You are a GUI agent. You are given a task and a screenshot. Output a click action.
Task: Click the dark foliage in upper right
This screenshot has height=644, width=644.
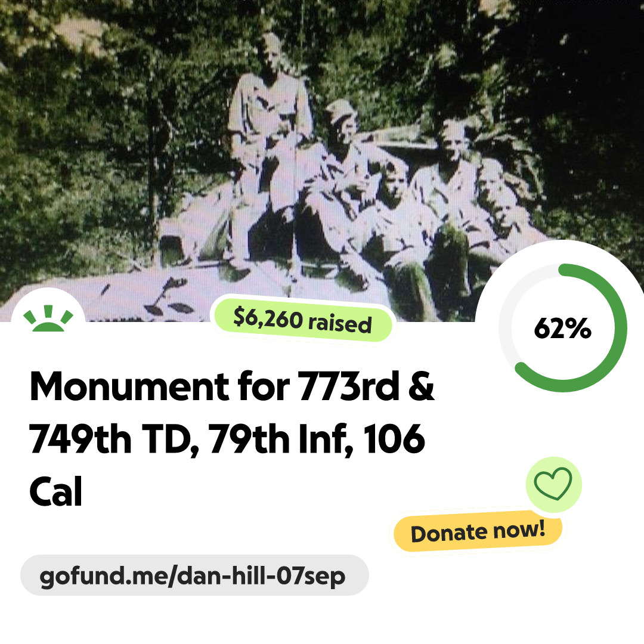coord(575,82)
